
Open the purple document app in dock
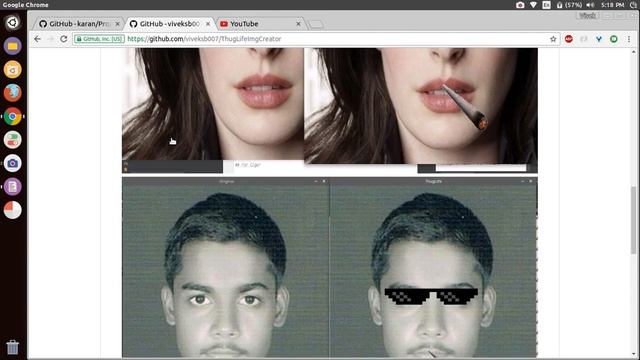pyautogui.click(x=12, y=187)
